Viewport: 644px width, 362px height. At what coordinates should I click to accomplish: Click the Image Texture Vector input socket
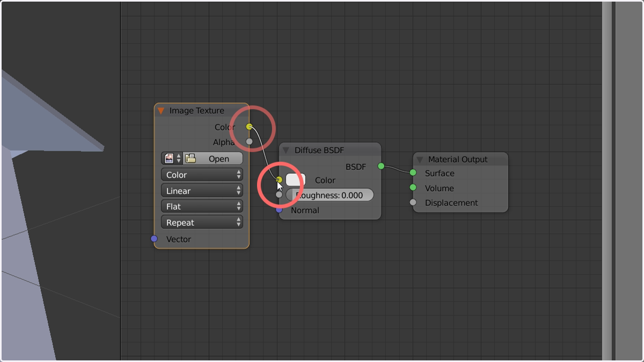tap(154, 239)
